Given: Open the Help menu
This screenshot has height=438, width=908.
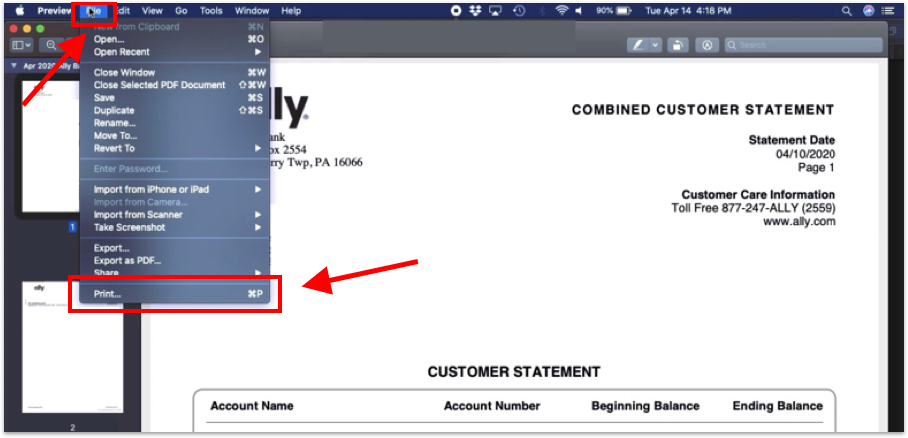Looking at the screenshot, I should coord(291,10).
